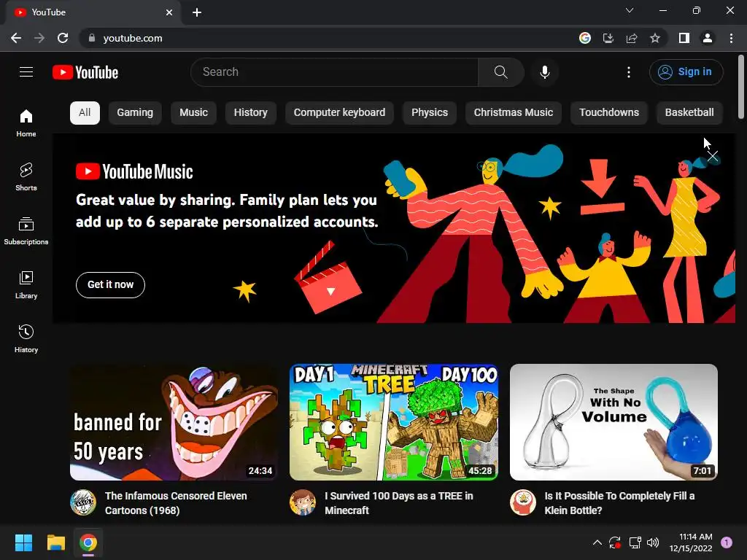Image resolution: width=747 pixels, height=560 pixels.
Task: Select the All filter chip
Action: pyautogui.click(x=85, y=113)
